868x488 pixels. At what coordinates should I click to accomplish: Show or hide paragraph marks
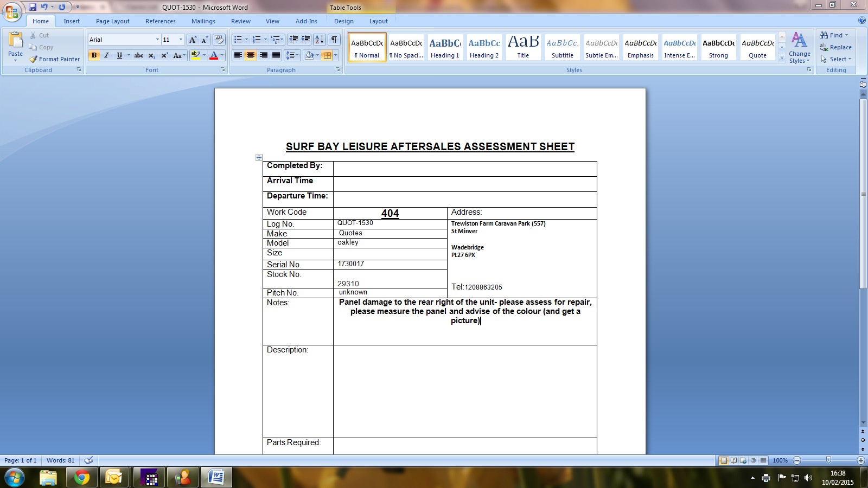tap(334, 40)
